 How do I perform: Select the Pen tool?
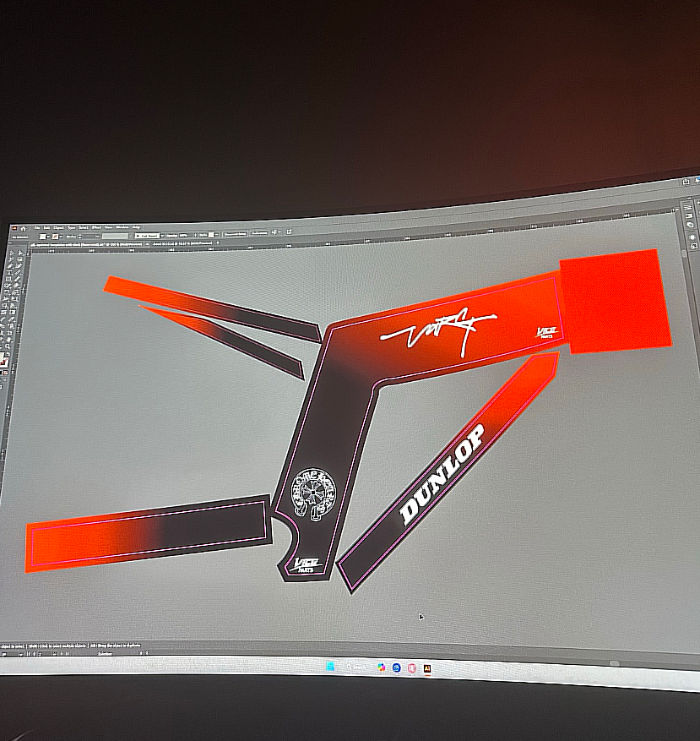point(10,266)
